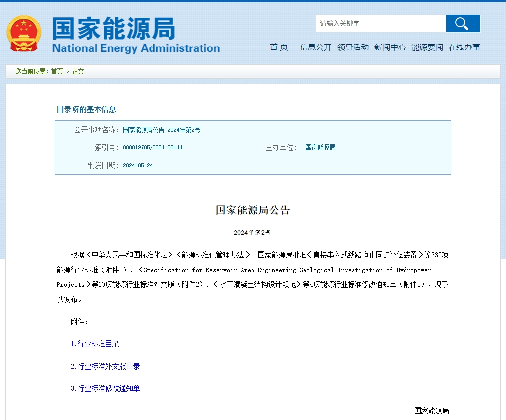Select the index number 000019705/2024-00144
The image size is (506, 420).
point(152,147)
